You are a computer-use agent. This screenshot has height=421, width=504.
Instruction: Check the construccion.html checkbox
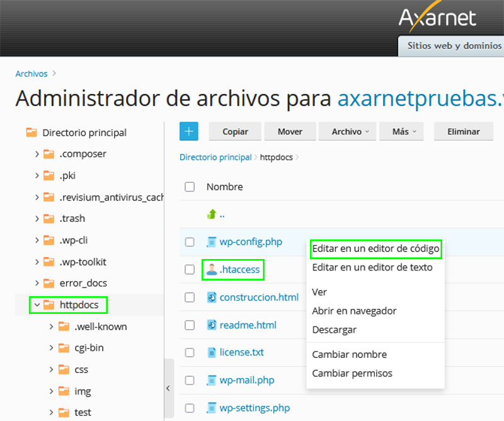click(x=190, y=297)
